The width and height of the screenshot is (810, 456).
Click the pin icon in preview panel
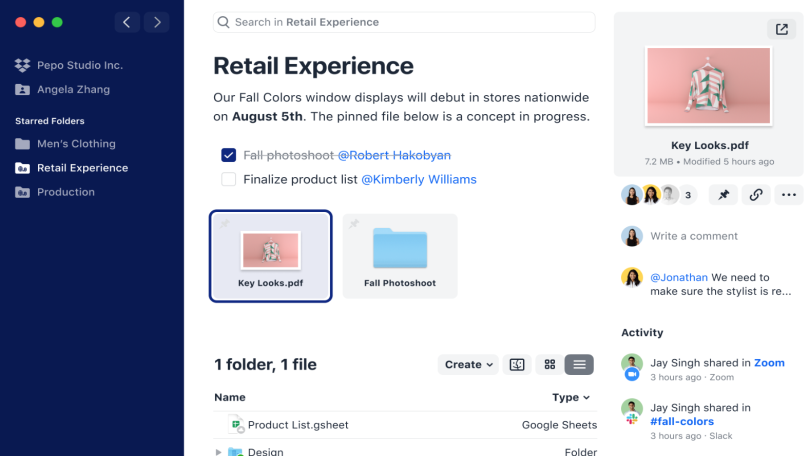(x=723, y=195)
